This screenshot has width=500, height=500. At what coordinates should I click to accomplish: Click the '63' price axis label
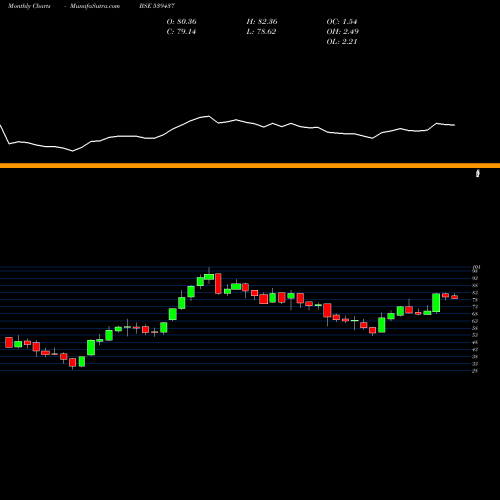[x=475, y=321]
